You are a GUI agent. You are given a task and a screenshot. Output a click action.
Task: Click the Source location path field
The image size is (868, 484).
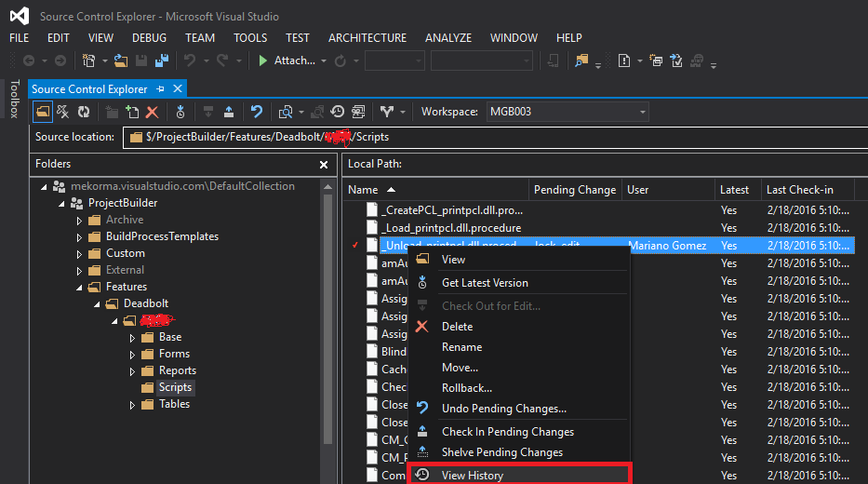496,137
